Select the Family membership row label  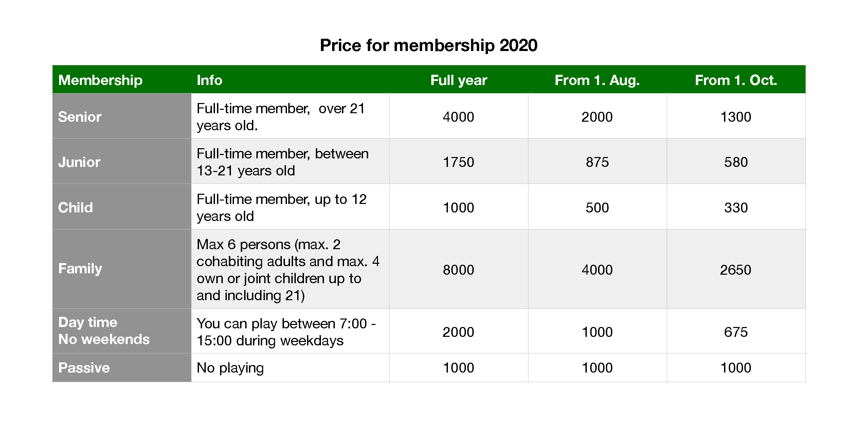tap(80, 269)
